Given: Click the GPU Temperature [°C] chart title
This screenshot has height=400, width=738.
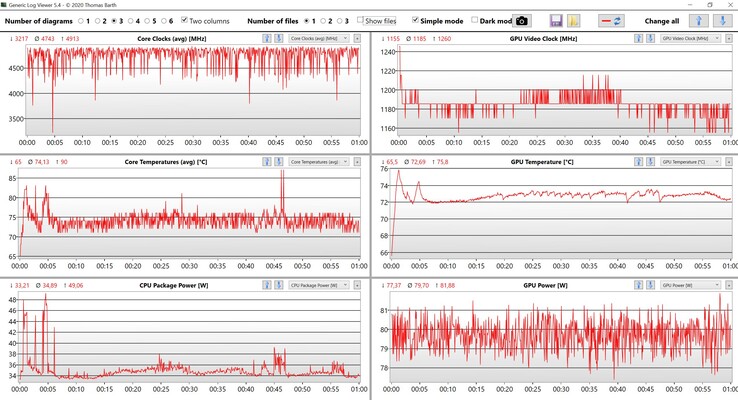Looking at the screenshot, I should pyautogui.click(x=542, y=162).
